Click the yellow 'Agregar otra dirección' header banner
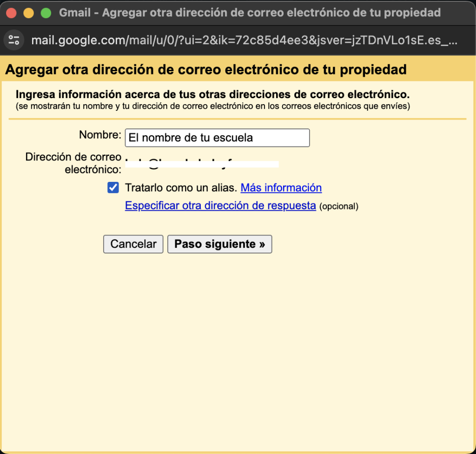The width and height of the screenshot is (476, 454). pyautogui.click(x=205, y=70)
